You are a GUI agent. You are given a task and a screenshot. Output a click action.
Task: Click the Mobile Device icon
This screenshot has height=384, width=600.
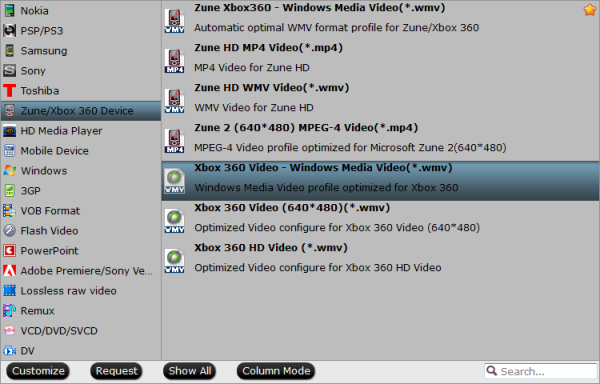[9, 151]
